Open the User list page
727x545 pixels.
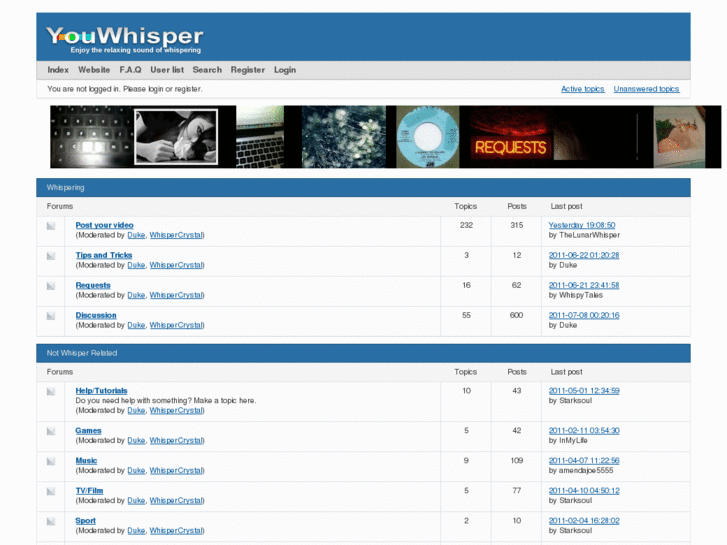point(167,70)
